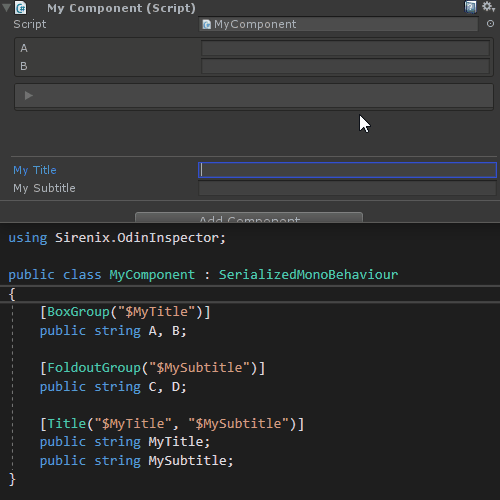Select the MyComponent script reference field
The height and width of the screenshot is (500, 500).
click(x=338, y=24)
